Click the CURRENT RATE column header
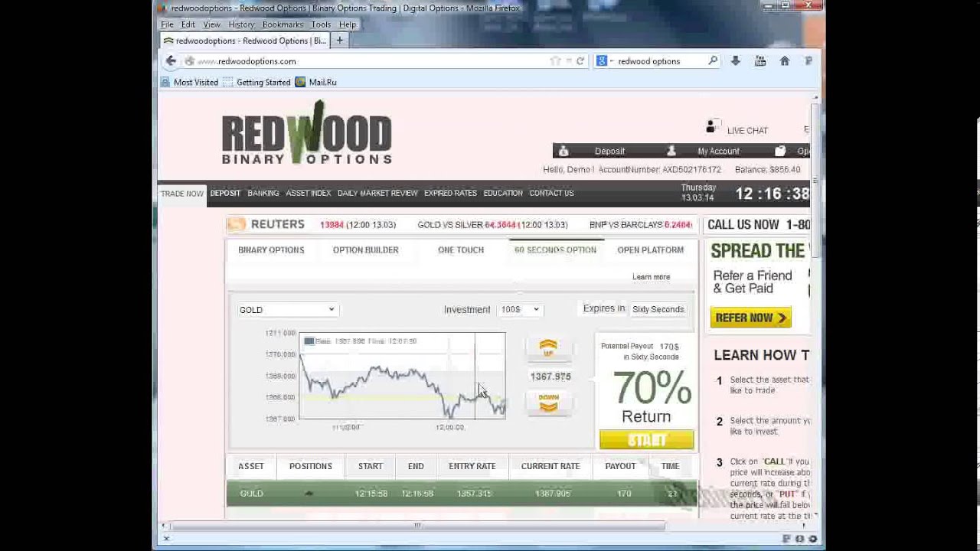This screenshot has width=980, height=551. (550, 466)
